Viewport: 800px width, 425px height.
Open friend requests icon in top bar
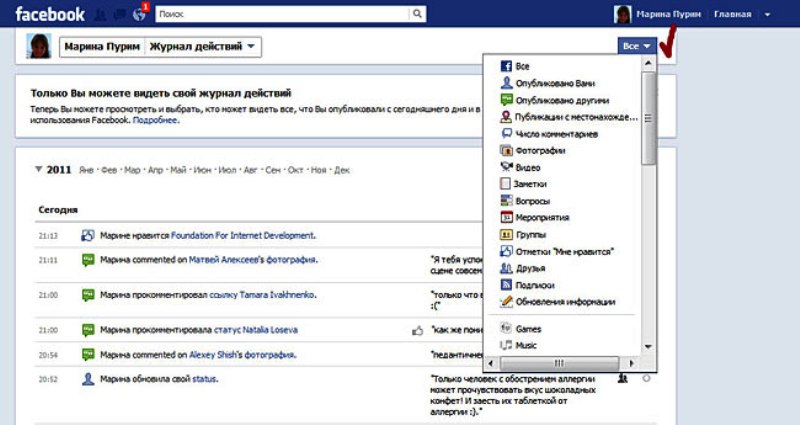(101, 15)
